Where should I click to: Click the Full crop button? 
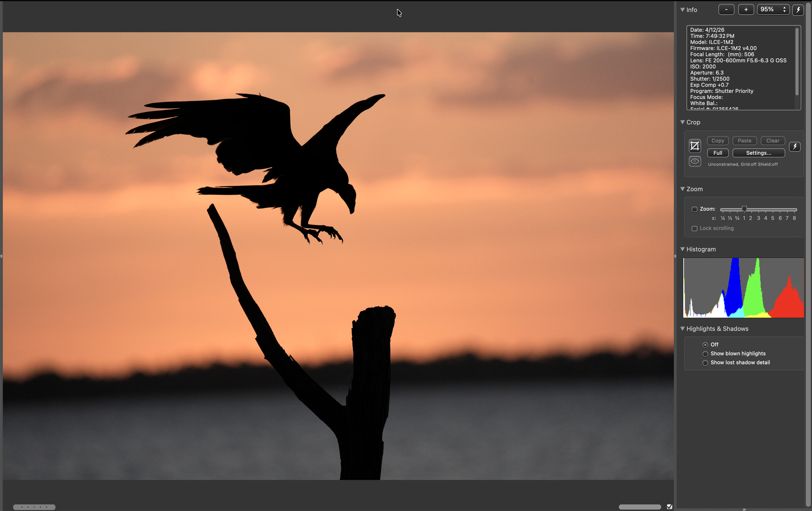pyautogui.click(x=718, y=153)
